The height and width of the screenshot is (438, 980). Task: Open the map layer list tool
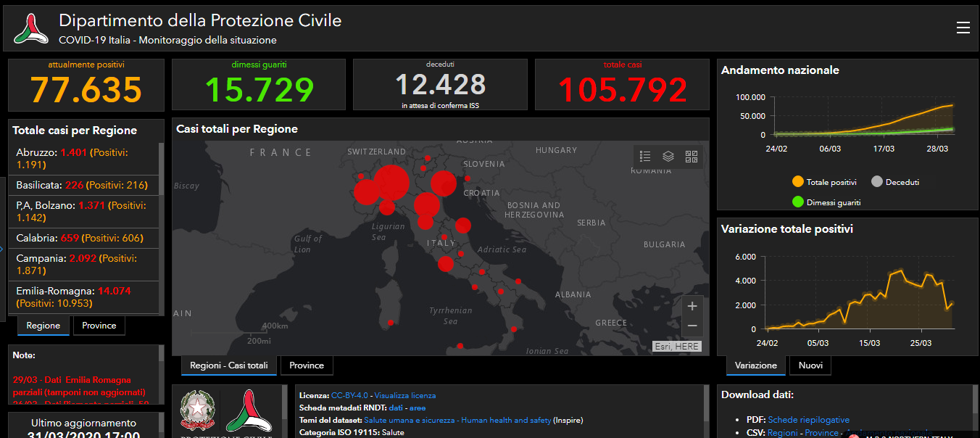(668, 156)
